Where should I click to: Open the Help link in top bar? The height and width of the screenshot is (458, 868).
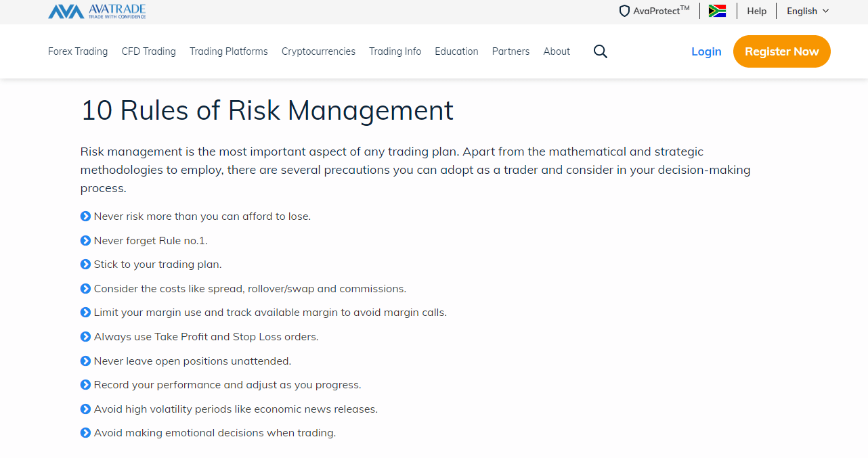point(757,11)
